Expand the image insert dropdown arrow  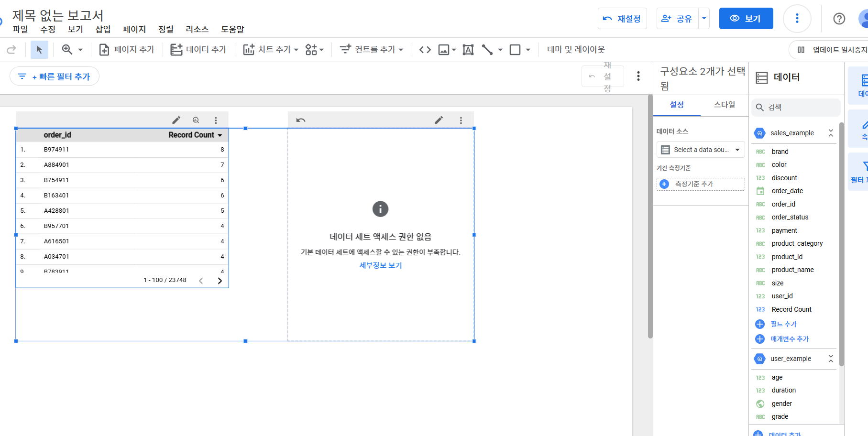(x=454, y=50)
